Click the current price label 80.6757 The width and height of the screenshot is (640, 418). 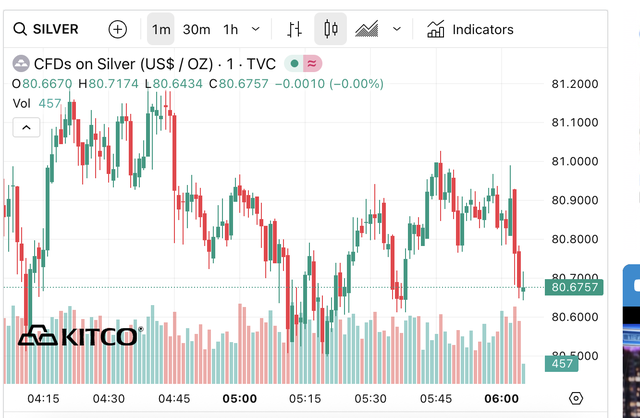574,288
